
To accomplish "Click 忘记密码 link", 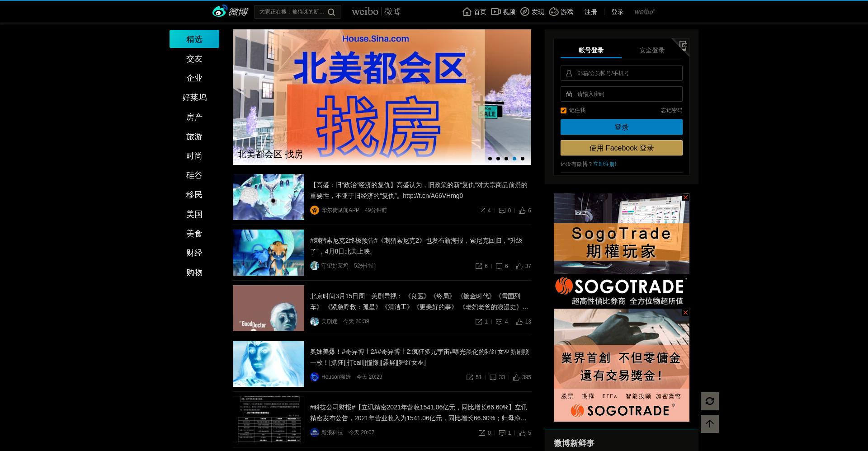I will 671,110.
